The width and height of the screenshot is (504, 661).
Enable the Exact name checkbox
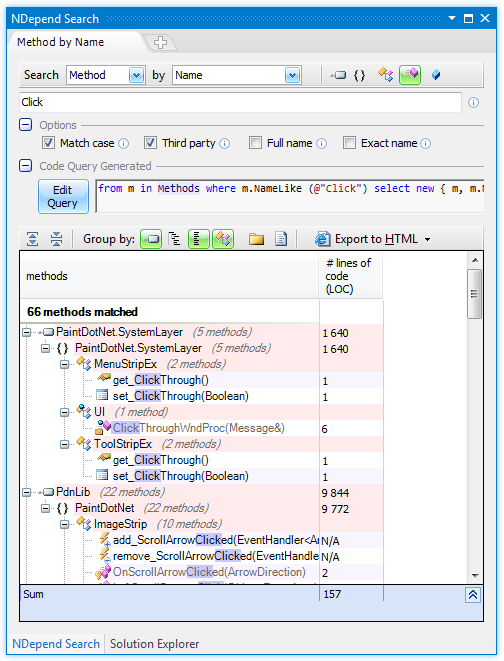coord(349,143)
